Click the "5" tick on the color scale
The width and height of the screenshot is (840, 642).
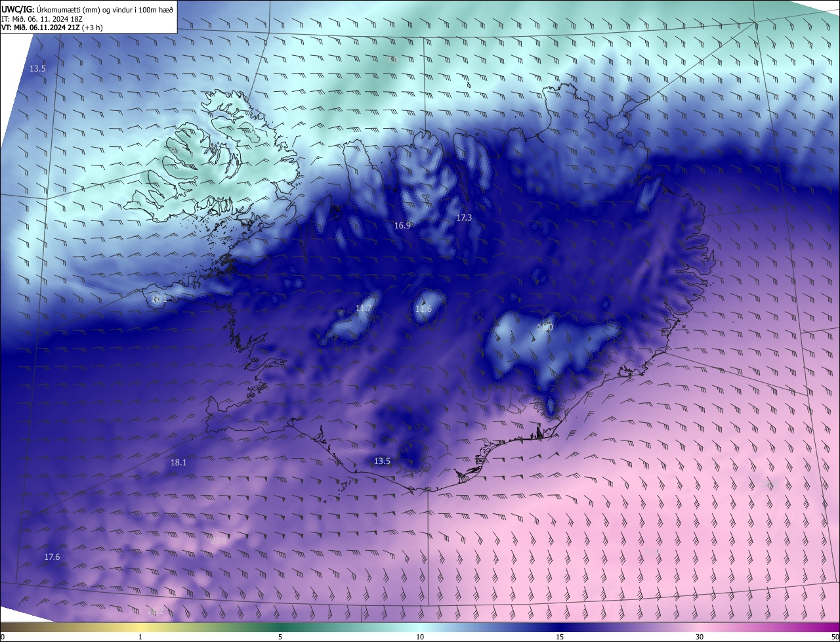click(280, 637)
